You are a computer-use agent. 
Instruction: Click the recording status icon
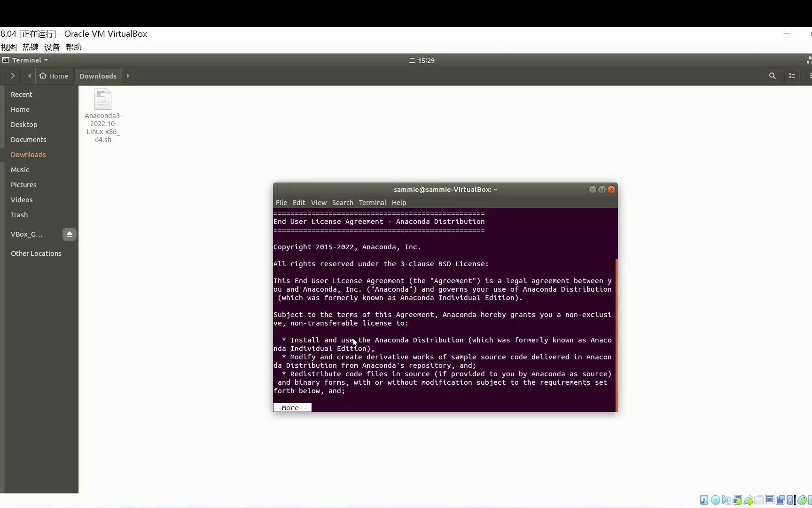pos(781,500)
